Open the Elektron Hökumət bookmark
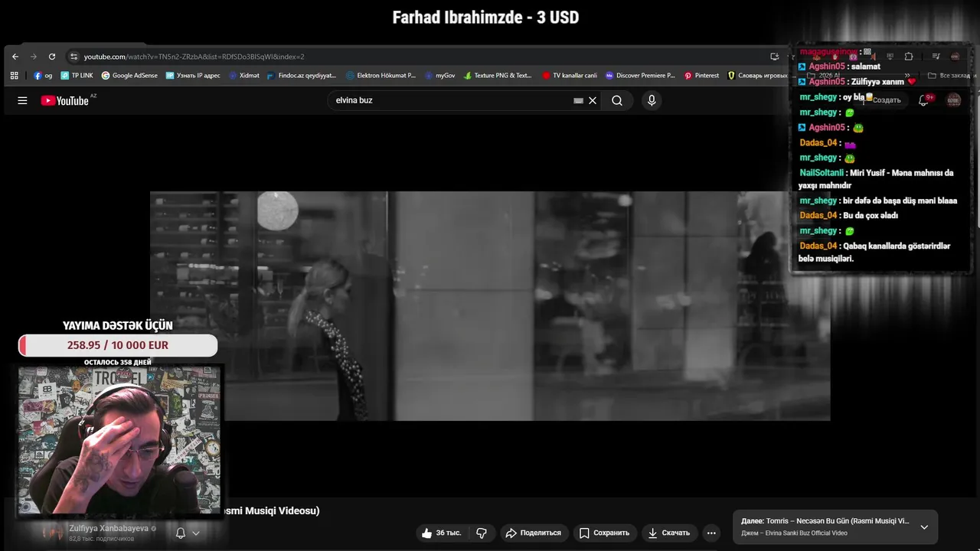The width and height of the screenshot is (980, 551). [381, 76]
